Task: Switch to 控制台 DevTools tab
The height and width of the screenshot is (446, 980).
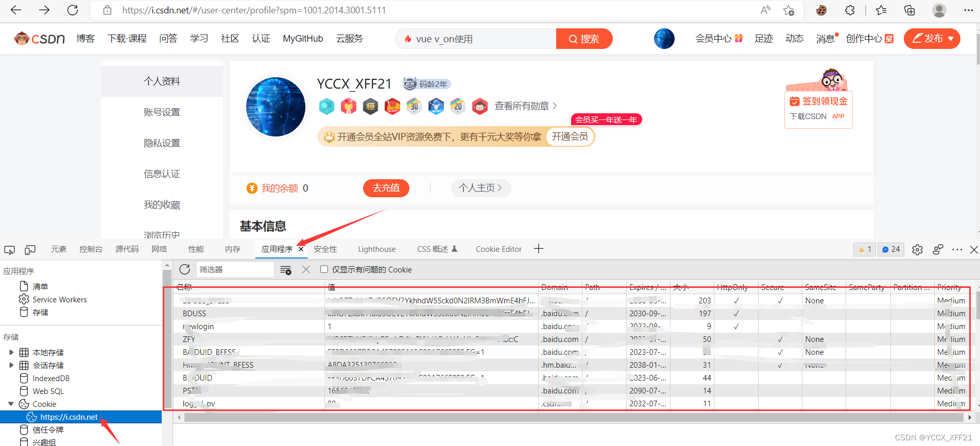Action: pos(91,249)
